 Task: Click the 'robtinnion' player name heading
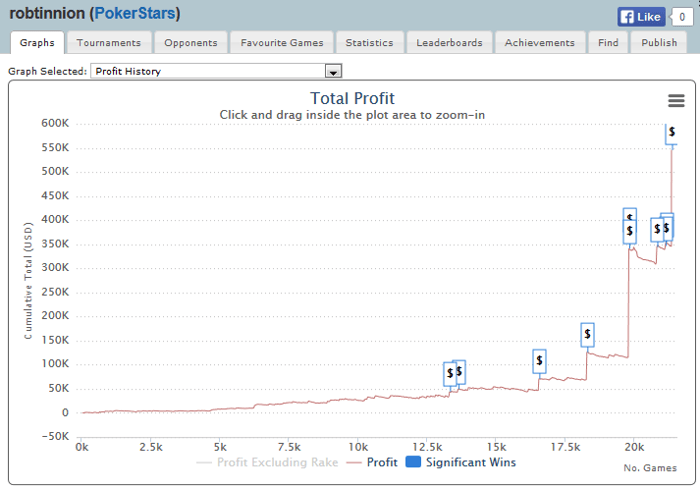click(47, 13)
